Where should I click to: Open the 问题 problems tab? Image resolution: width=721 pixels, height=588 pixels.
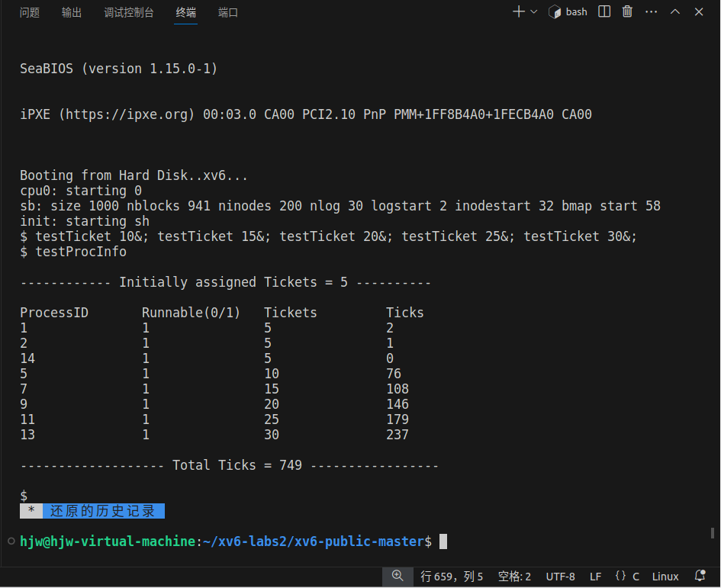(x=30, y=12)
